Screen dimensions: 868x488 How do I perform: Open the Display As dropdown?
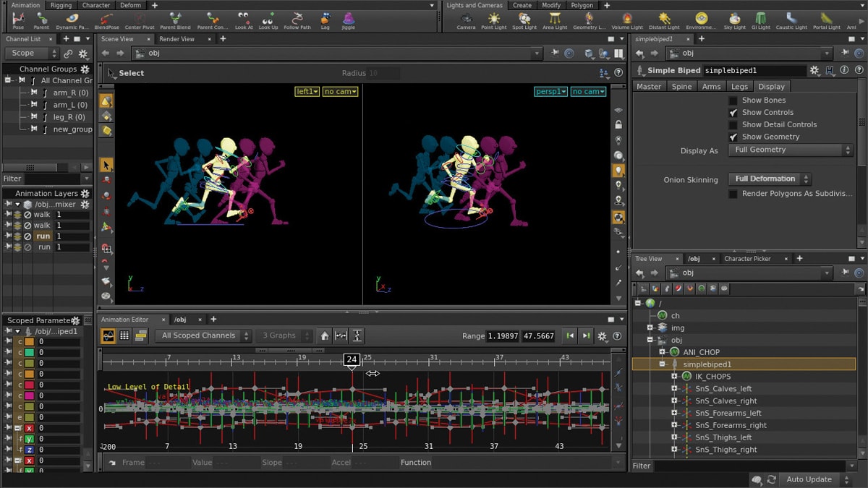792,150
